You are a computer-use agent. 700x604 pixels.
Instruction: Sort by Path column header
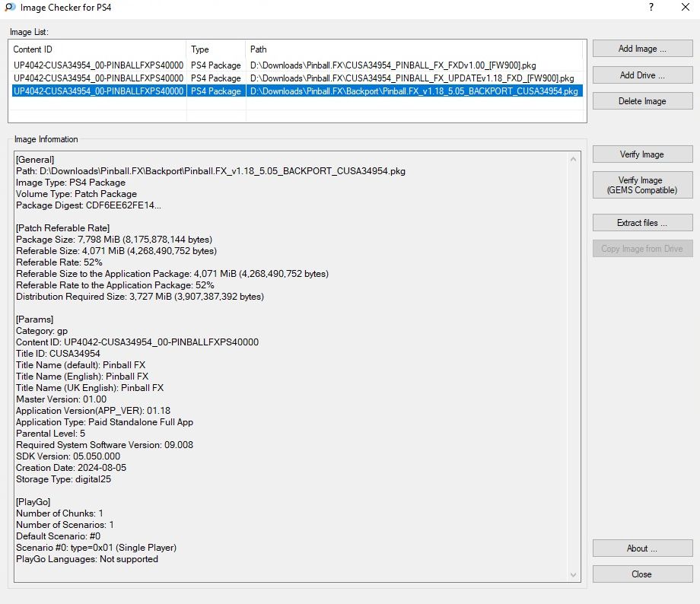[x=414, y=49]
